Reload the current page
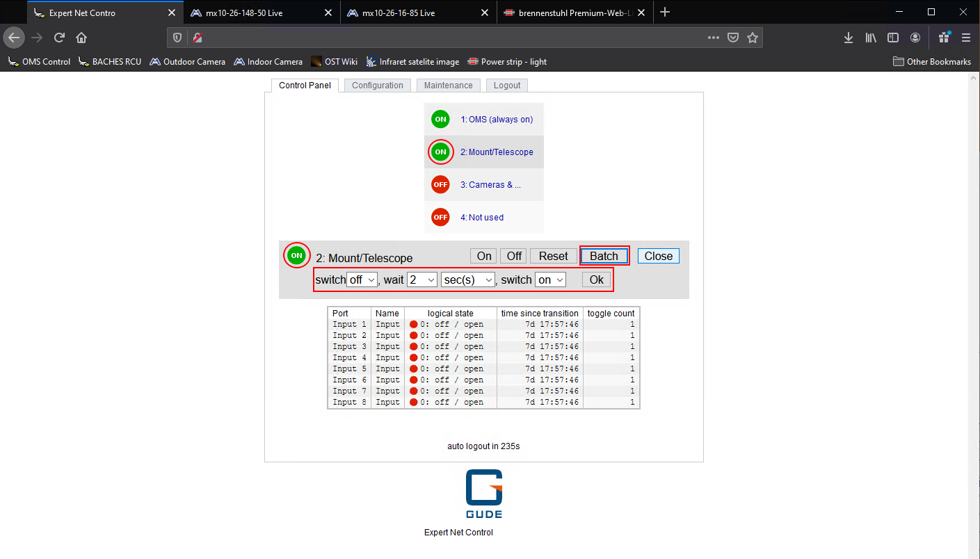 point(60,38)
